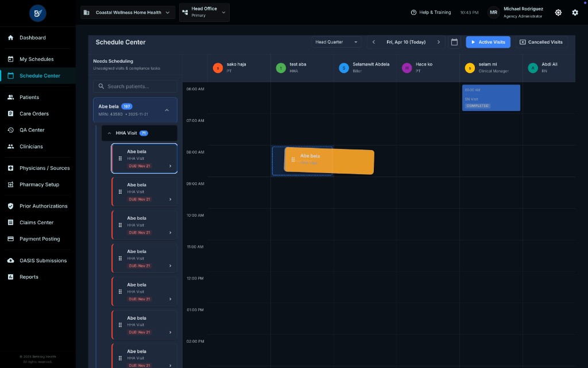Screen dimensions: 588x368
Task: Open Coastal Wellness Home Health agency dropdown
Action: pyautogui.click(x=127, y=13)
